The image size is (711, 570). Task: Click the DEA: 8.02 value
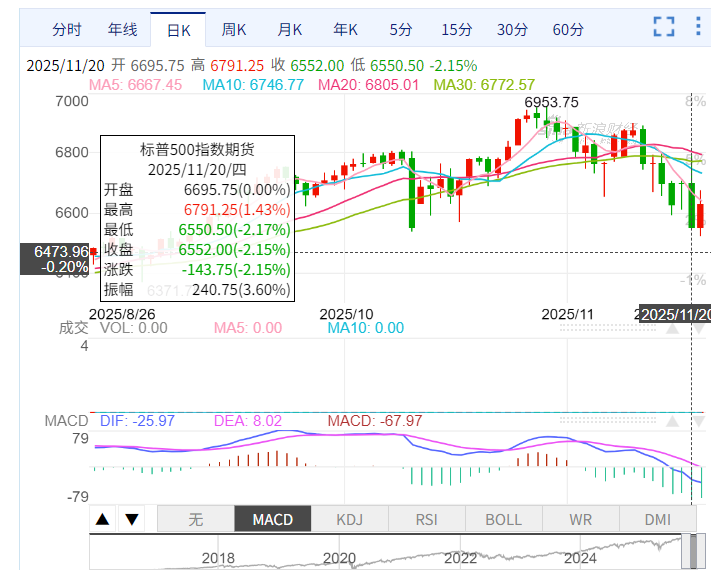click(248, 421)
